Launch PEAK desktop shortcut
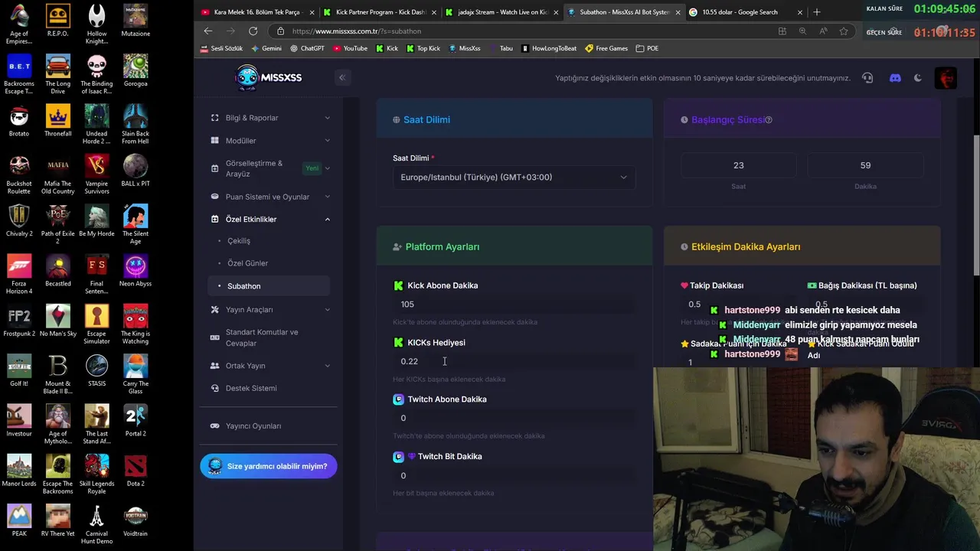 (x=19, y=520)
